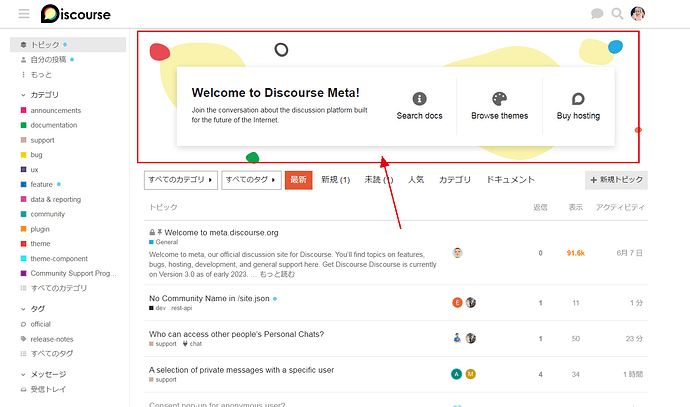Open the user avatar menu
Screen dimensions: 690x407
pos(638,14)
